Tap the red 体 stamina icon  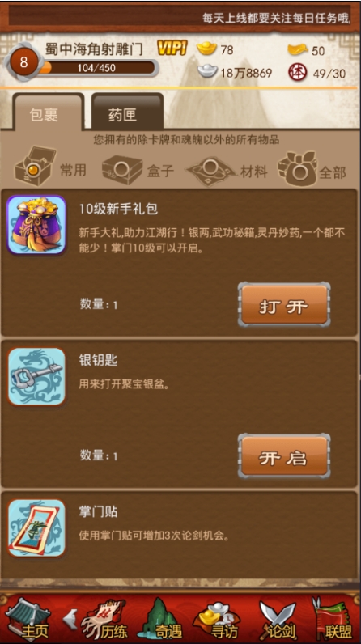tap(297, 72)
